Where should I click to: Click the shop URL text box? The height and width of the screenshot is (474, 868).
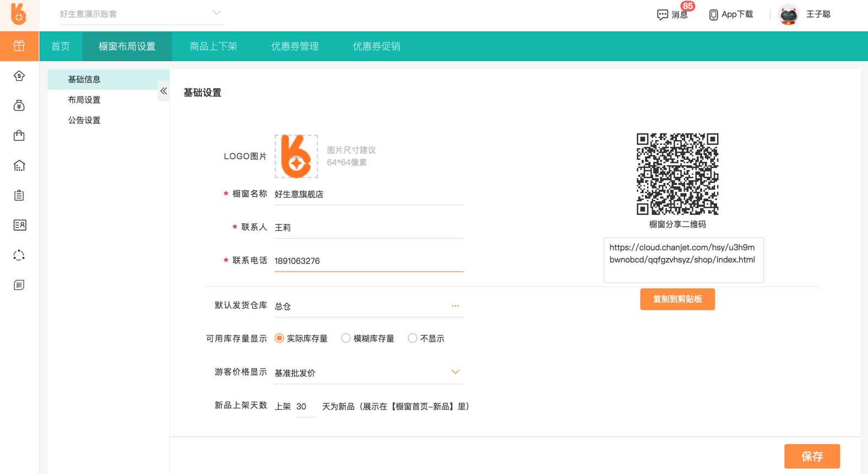coord(683,260)
